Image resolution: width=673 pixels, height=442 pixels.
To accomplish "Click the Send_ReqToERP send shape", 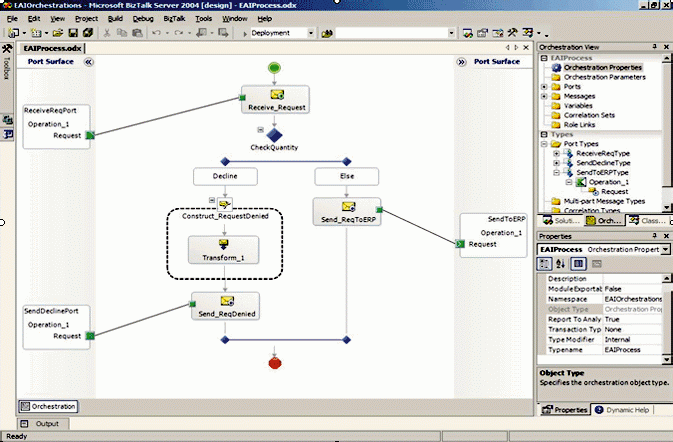I will click(346, 210).
